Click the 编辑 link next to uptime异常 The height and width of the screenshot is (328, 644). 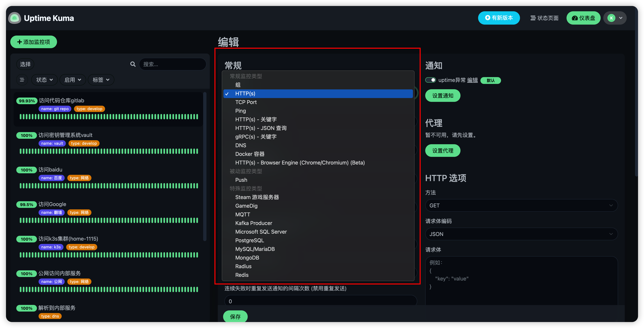473,80
